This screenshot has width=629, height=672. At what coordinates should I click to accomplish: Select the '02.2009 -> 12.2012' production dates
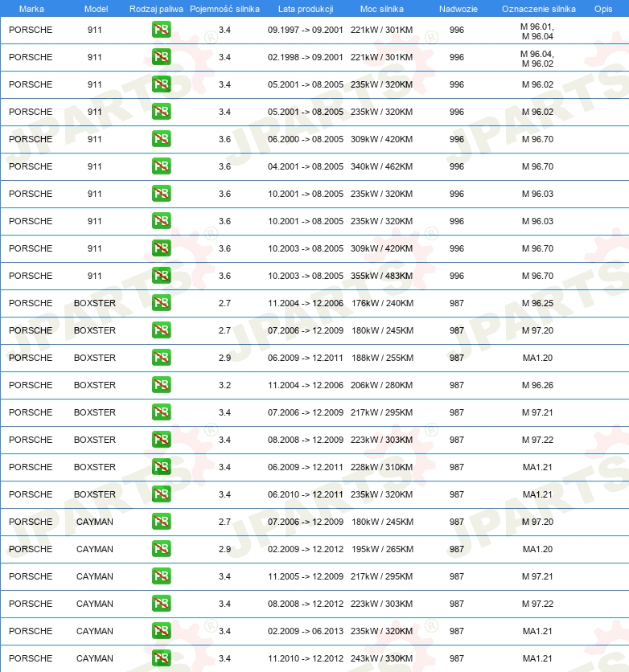(x=306, y=549)
